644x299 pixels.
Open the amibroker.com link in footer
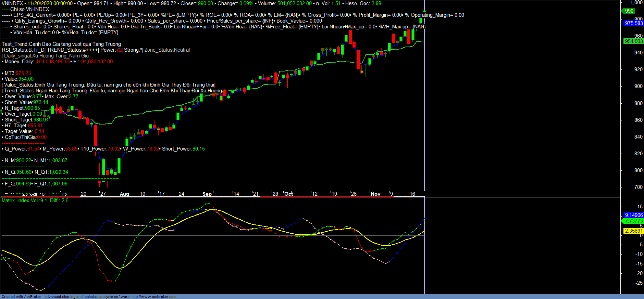[x=154, y=297]
